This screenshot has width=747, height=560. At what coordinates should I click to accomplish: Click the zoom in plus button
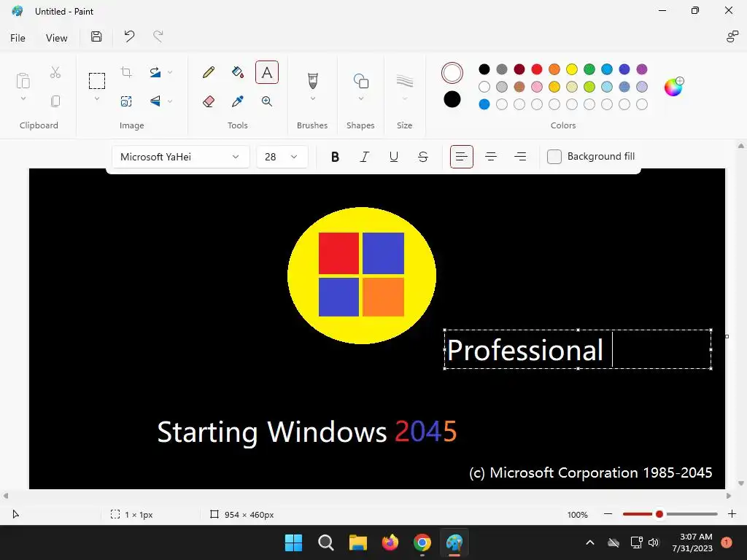[732, 514]
